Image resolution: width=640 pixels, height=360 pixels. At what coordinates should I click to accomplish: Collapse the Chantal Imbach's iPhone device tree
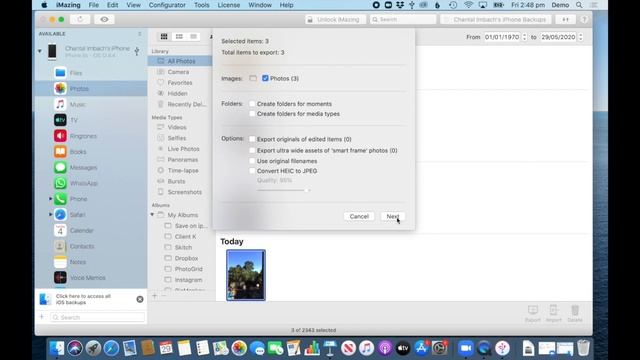[x=40, y=51]
